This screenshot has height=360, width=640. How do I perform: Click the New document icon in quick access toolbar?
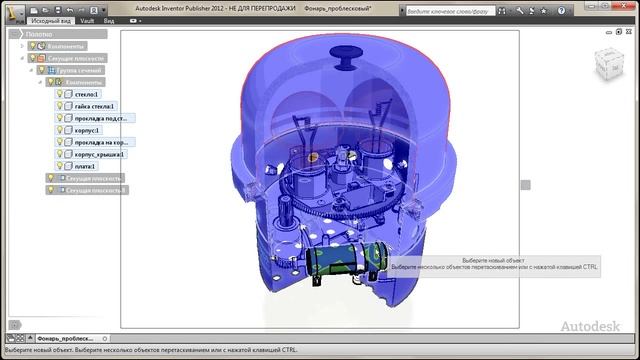34,10
